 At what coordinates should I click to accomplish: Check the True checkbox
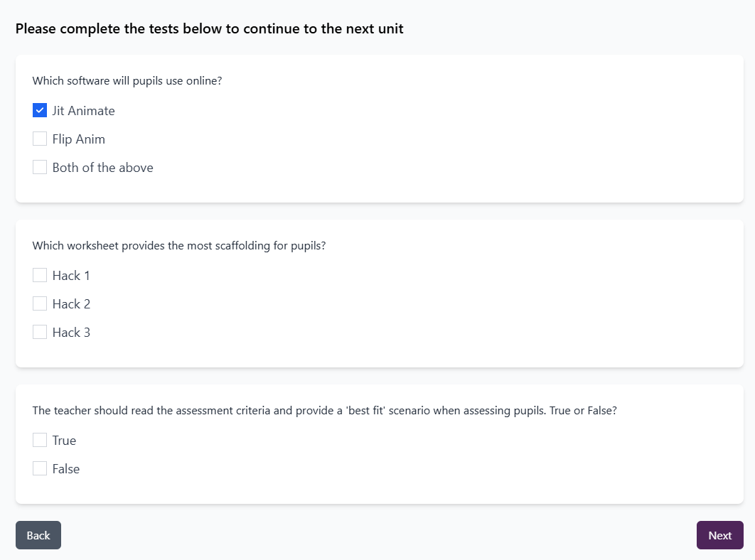tap(40, 441)
